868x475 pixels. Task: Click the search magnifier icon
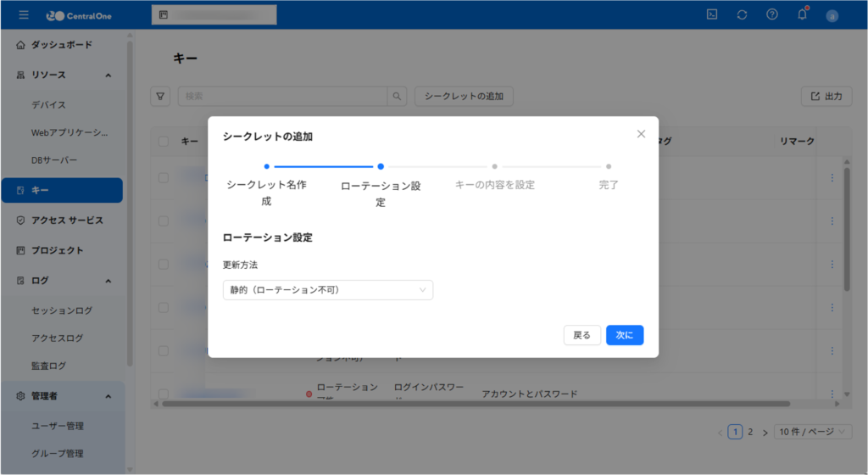tap(397, 96)
